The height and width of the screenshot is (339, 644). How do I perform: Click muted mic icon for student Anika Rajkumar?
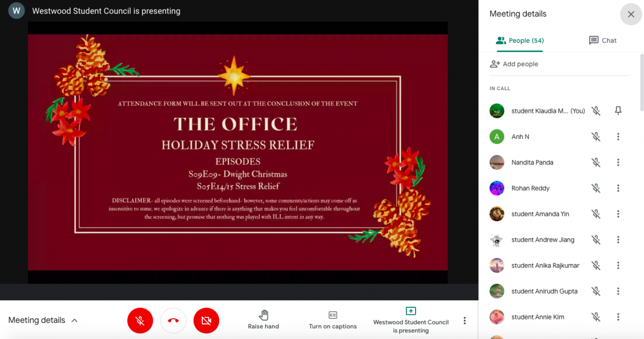(x=596, y=265)
